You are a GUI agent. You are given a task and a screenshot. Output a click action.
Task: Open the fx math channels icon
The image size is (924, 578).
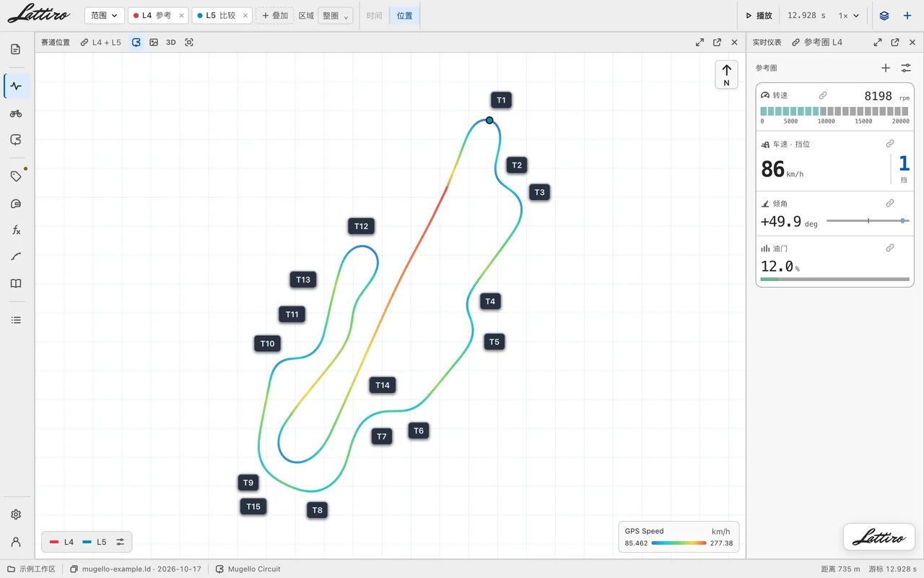click(16, 230)
